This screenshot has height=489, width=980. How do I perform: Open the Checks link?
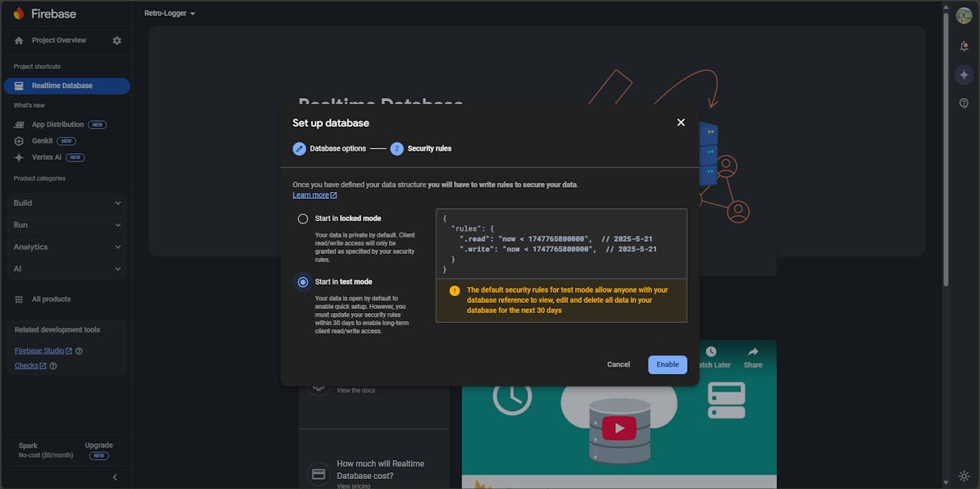point(31,366)
